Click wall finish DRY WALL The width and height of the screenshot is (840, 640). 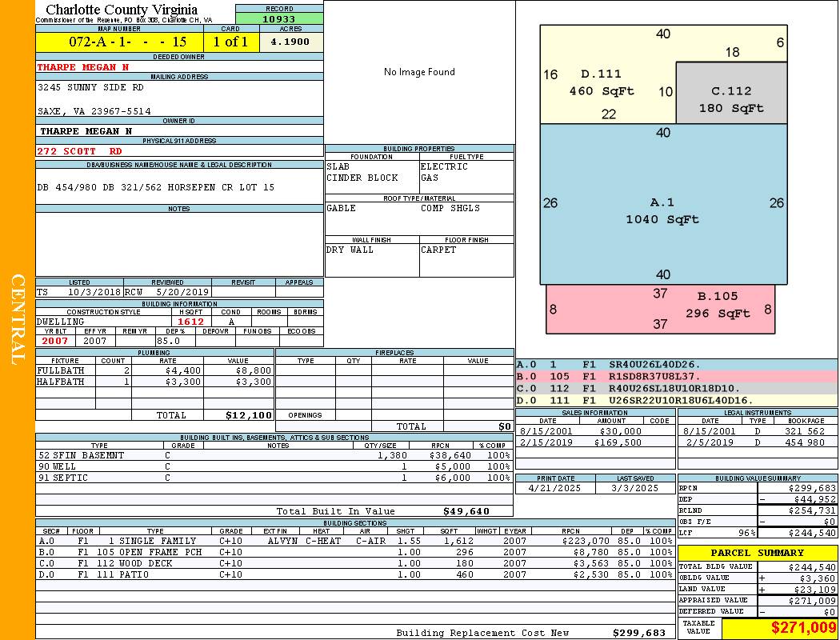[x=350, y=250]
